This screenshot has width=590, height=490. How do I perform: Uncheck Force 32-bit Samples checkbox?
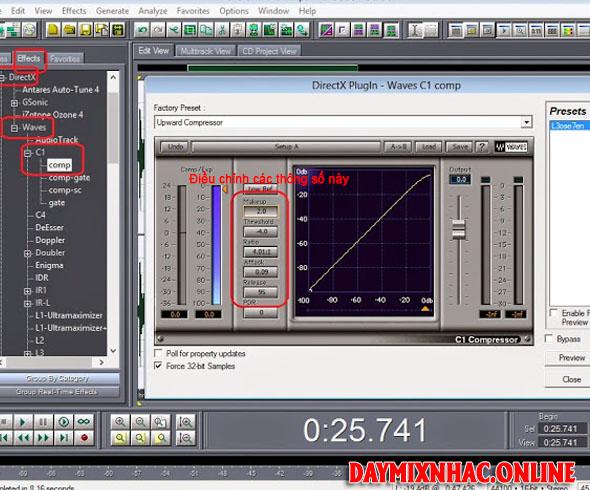158,366
